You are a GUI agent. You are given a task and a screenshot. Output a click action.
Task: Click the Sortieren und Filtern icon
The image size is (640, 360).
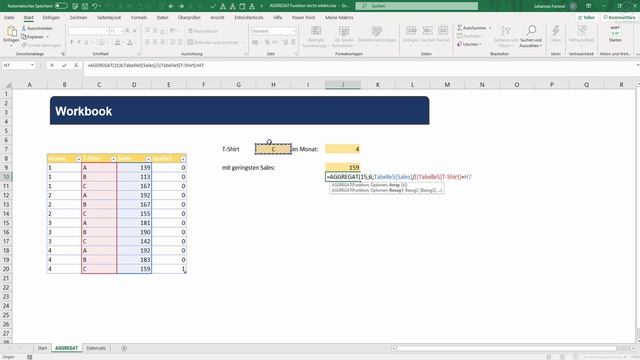click(x=506, y=31)
